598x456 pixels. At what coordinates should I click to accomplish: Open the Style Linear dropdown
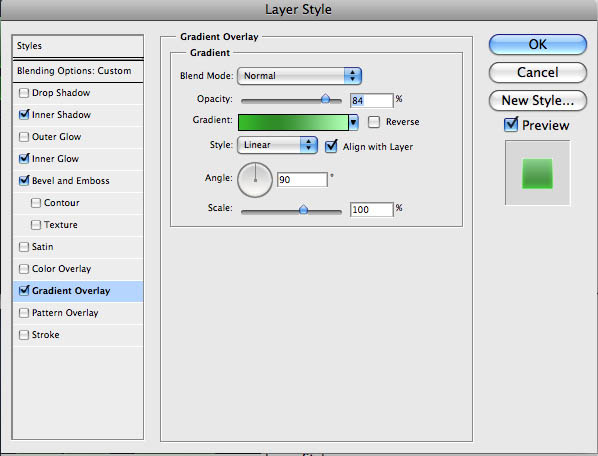click(277, 145)
